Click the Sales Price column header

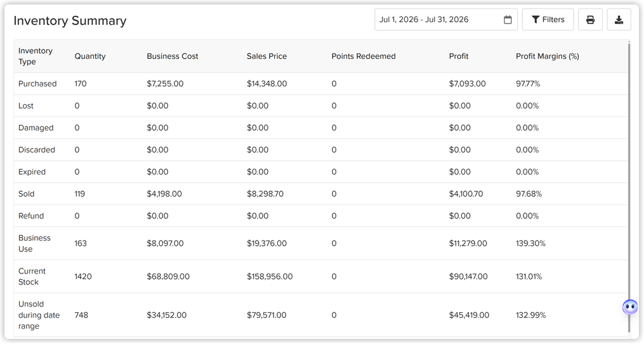[266, 56]
